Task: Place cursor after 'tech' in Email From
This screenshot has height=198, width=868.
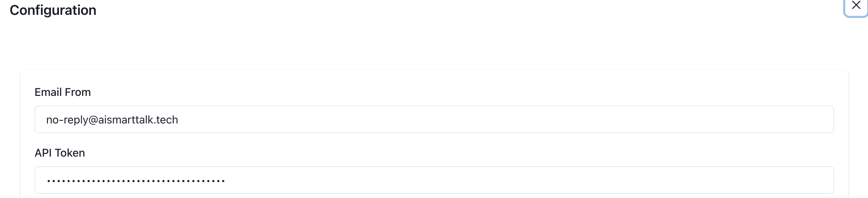Action: coord(179,120)
